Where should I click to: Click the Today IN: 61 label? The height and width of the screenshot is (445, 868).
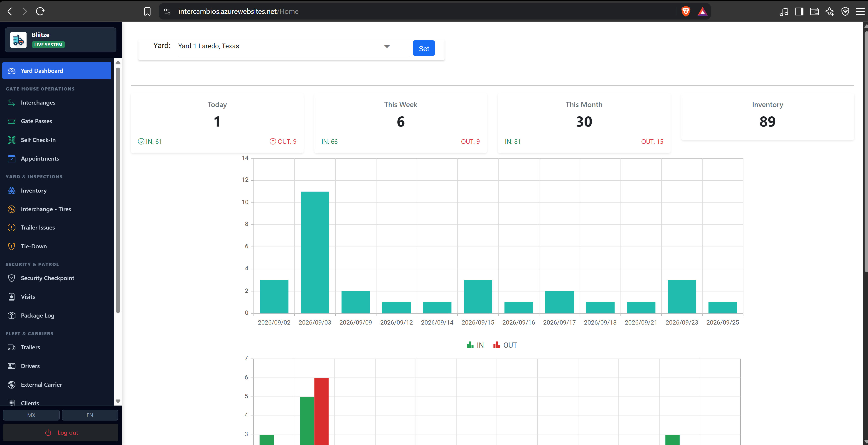[x=150, y=142]
